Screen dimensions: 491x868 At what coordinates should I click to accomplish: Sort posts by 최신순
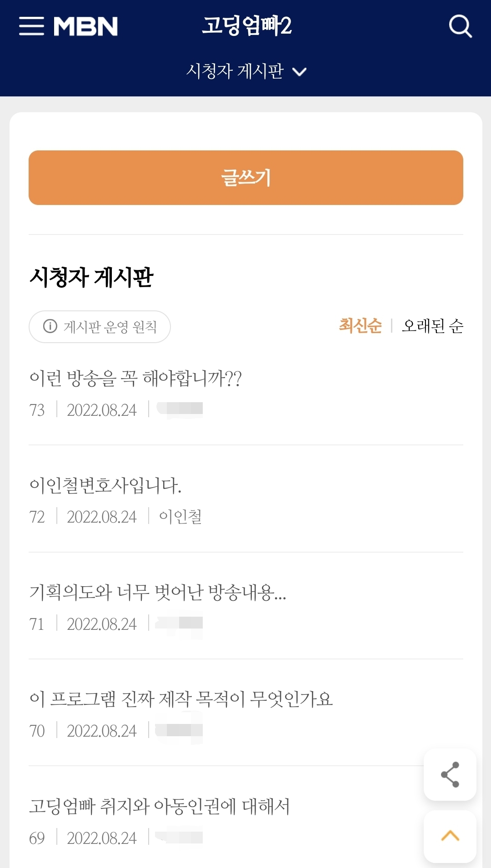(360, 326)
